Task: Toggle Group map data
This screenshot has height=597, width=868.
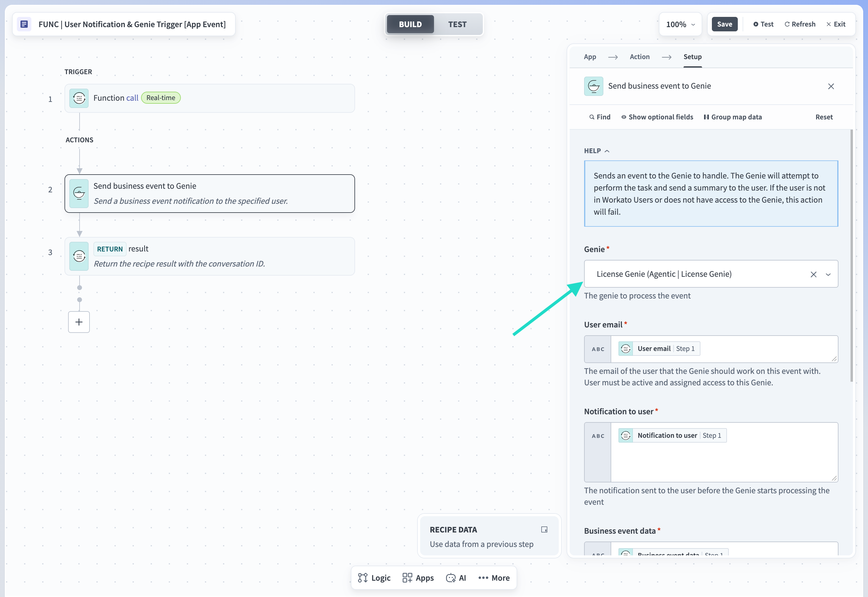Action: tap(733, 117)
